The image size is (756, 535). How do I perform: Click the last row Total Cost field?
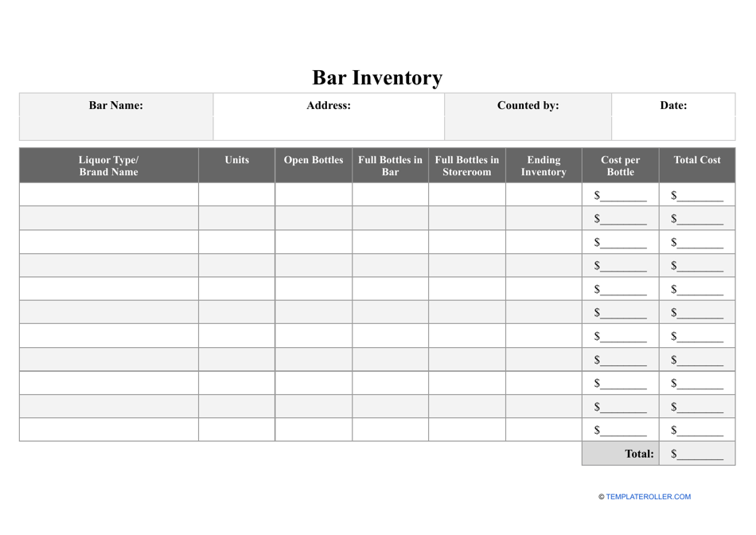[x=700, y=431]
